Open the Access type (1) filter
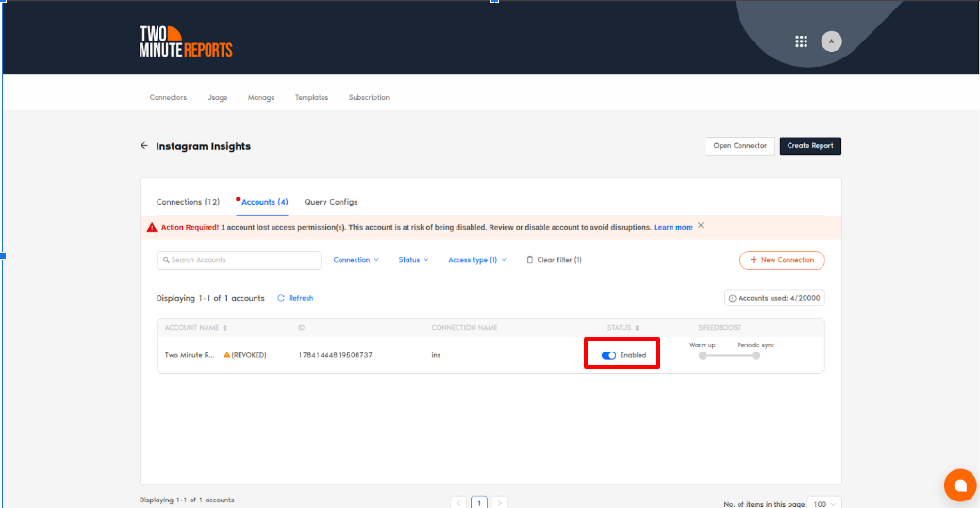The image size is (980, 508). (477, 260)
